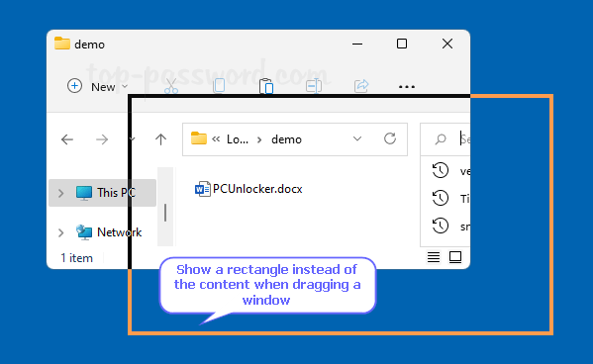Click the Lo... path segment

pyautogui.click(x=238, y=139)
